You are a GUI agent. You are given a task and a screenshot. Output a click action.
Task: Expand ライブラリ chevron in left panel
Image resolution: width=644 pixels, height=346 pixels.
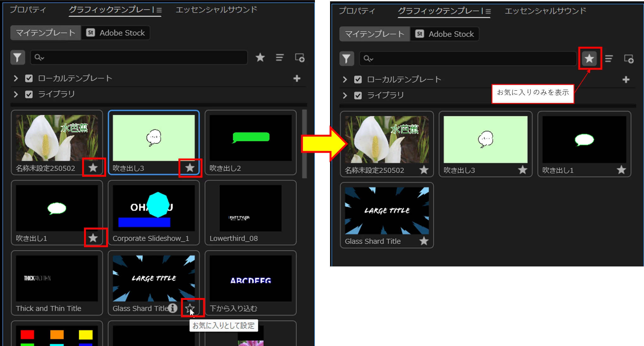point(16,94)
